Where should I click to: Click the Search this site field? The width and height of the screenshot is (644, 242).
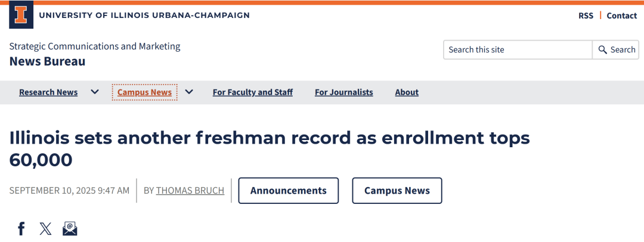(517, 50)
